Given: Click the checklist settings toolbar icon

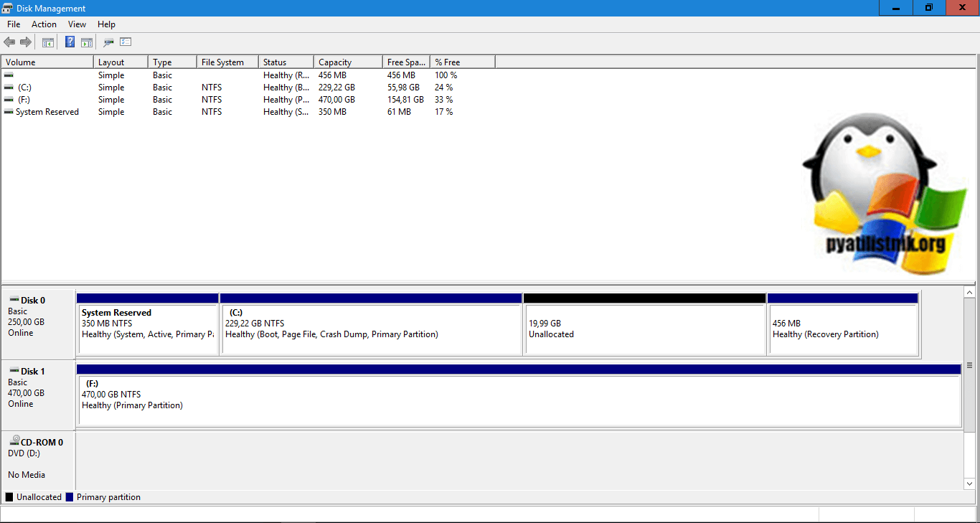Looking at the screenshot, I should (x=126, y=42).
